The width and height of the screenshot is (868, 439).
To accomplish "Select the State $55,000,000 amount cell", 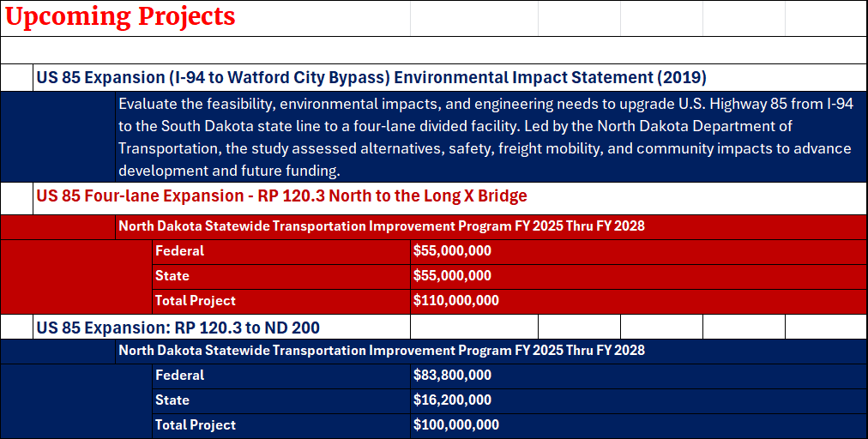I will [452, 276].
